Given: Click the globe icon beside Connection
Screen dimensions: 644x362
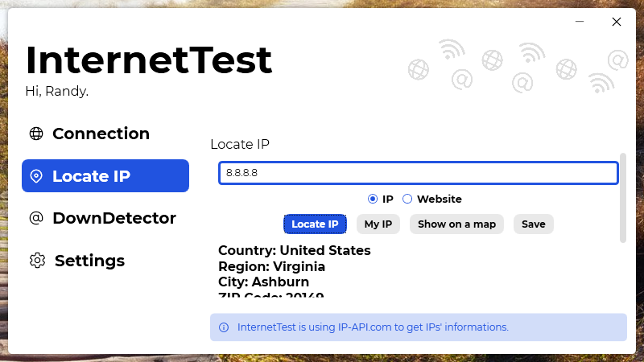Looking at the screenshot, I should pyautogui.click(x=36, y=134).
